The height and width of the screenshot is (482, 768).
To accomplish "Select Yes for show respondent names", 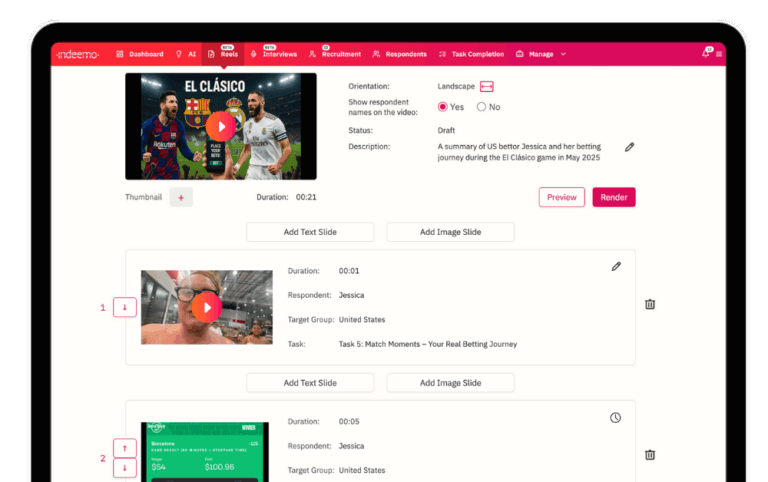I will pyautogui.click(x=443, y=107).
